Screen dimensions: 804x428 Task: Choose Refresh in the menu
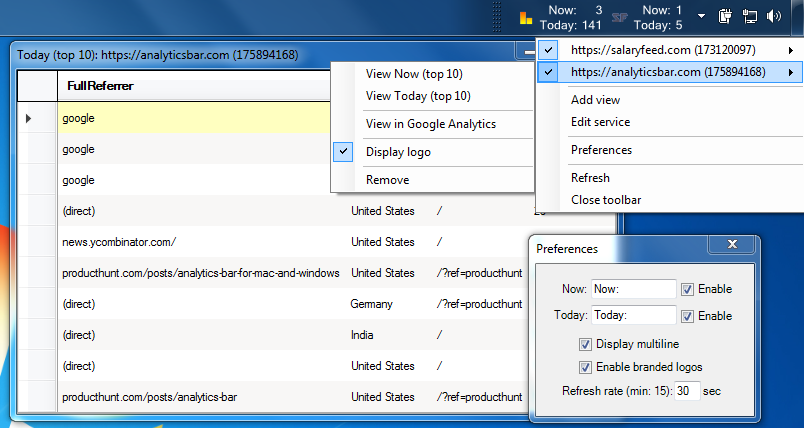point(590,178)
